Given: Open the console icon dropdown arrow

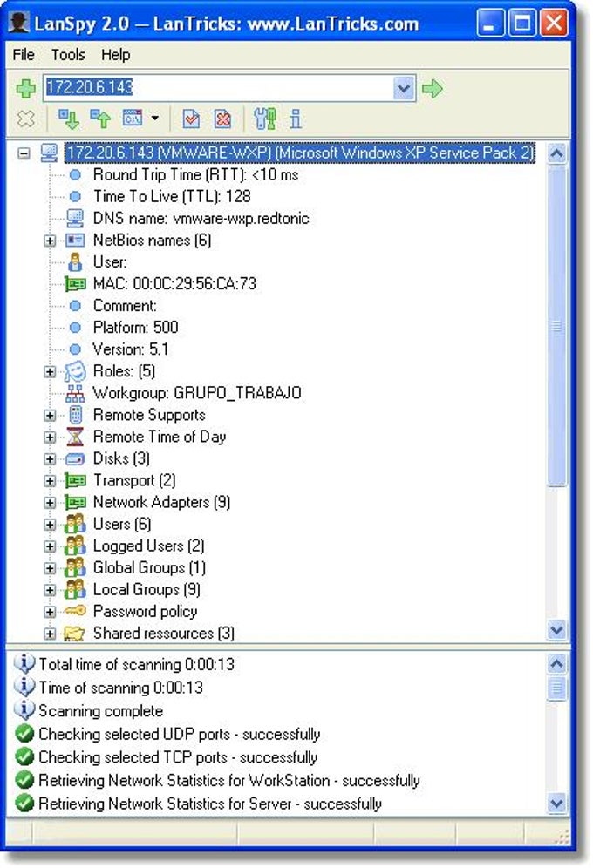Looking at the screenshot, I should (155, 118).
